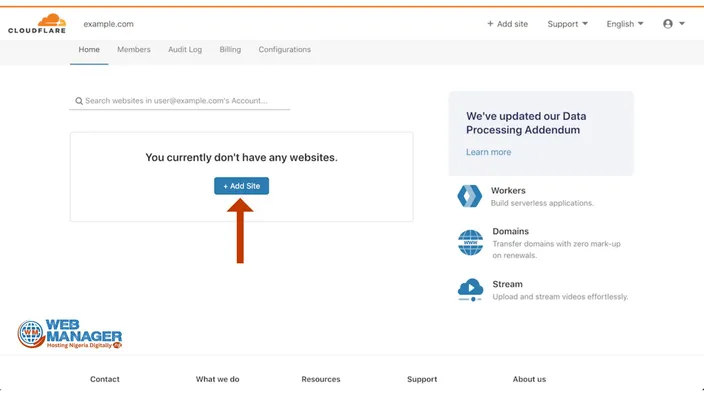This screenshot has height=396, width=704.
Task: Open the Stream product link
Action: pos(507,284)
